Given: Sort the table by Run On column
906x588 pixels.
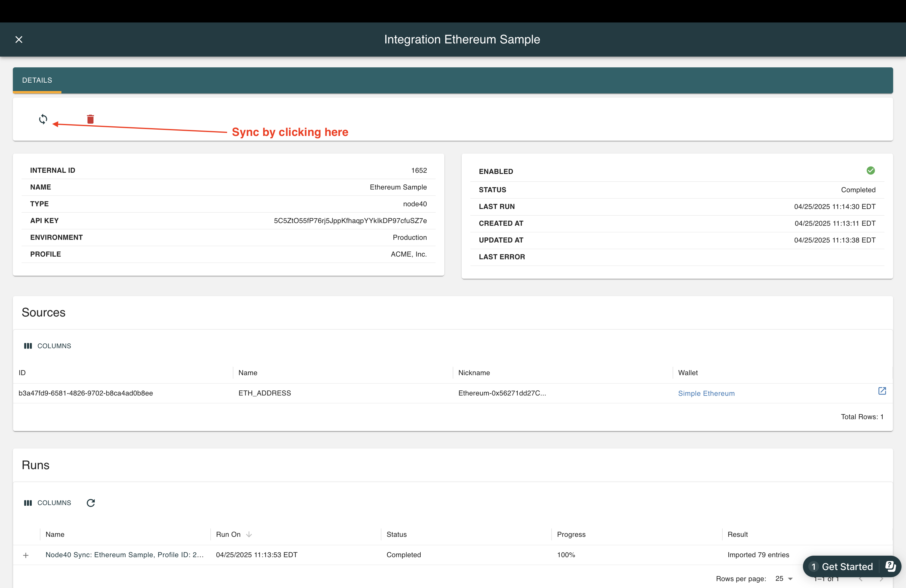Looking at the screenshot, I should pyautogui.click(x=249, y=534).
